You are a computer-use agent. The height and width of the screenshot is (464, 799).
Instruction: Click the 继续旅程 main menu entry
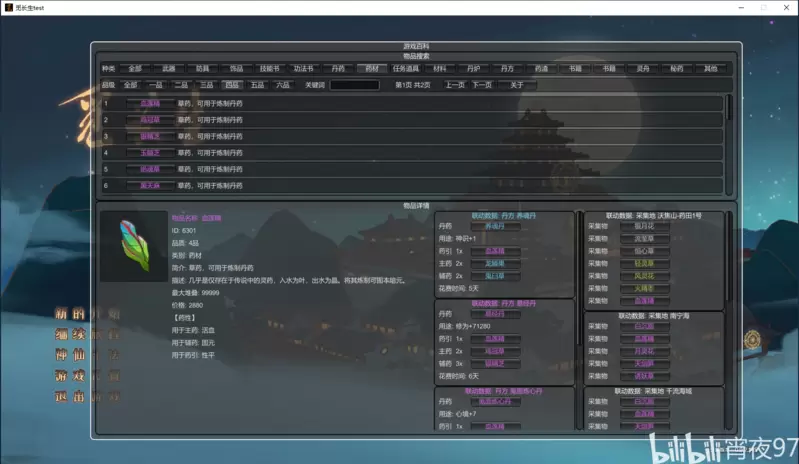88,335
